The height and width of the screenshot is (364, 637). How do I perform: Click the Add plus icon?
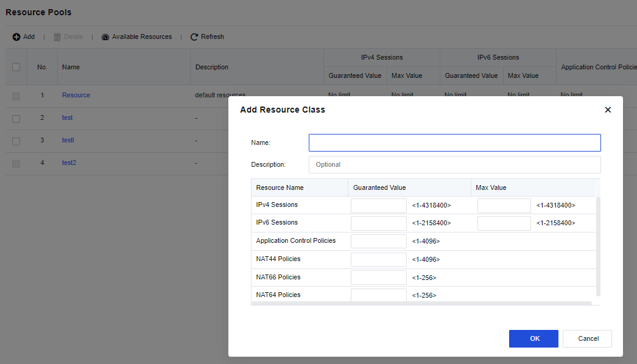16,37
